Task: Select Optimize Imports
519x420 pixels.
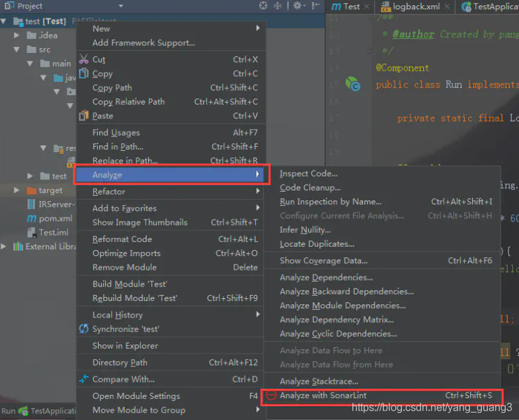Action: click(171, 253)
